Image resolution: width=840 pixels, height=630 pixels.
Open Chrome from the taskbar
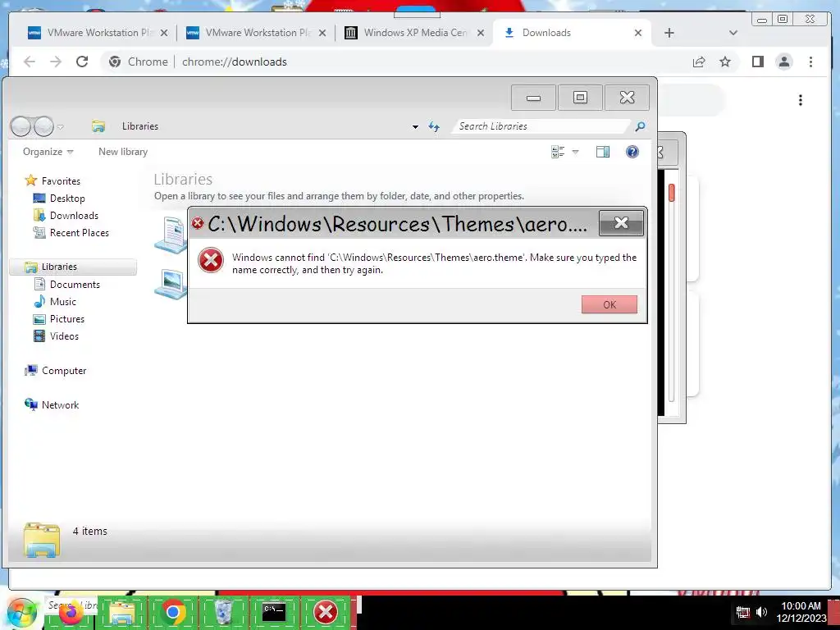(x=172, y=612)
